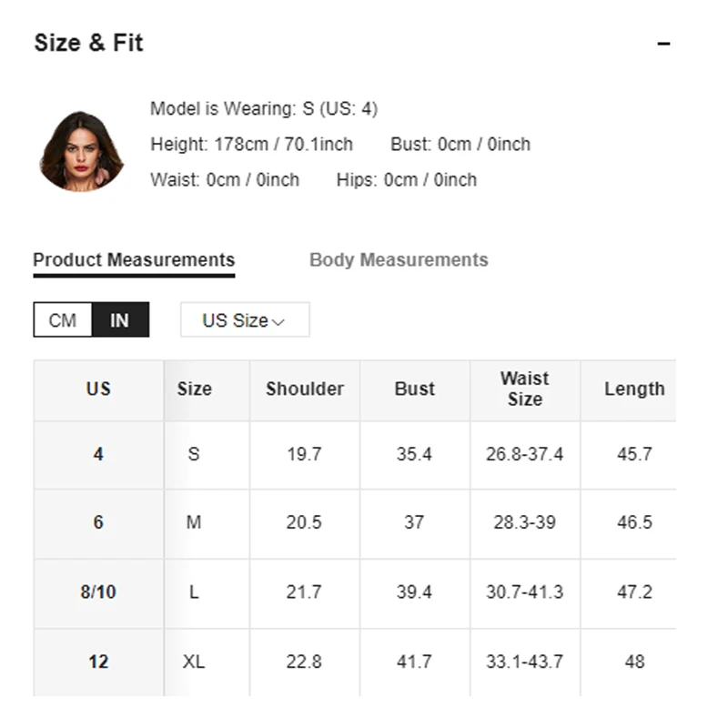Open the US Size dropdown
The width and height of the screenshot is (728, 728).
click(245, 320)
